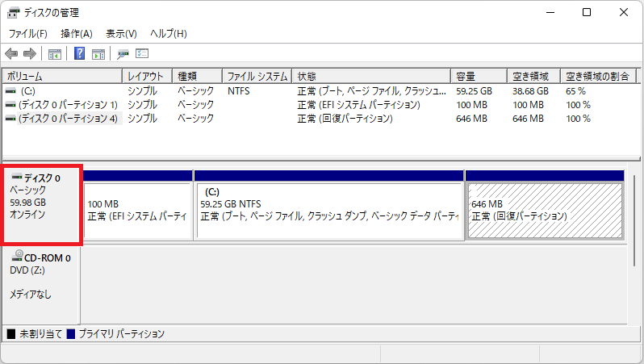
Task: Select the CD-ROM 0 DVD (Z:) label
Action: (x=40, y=285)
